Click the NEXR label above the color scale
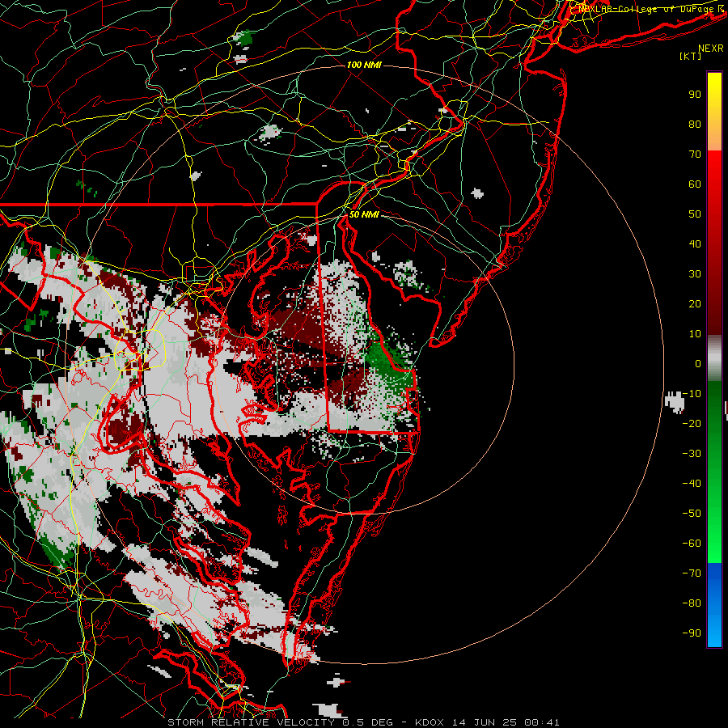 coord(711,49)
